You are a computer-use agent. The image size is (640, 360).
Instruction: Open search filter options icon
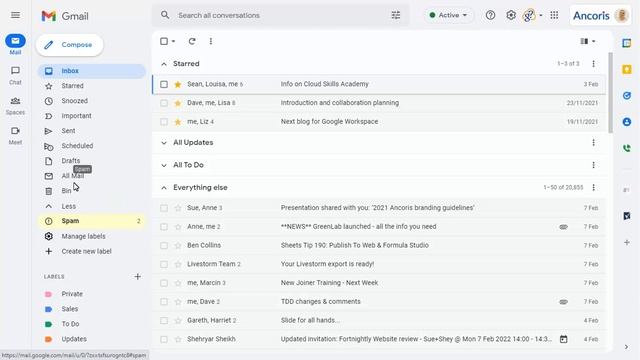[x=396, y=15]
